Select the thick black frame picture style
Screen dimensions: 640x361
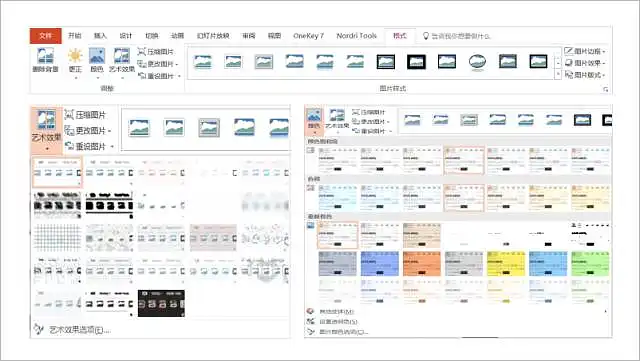pyautogui.click(x=416, y=62)
